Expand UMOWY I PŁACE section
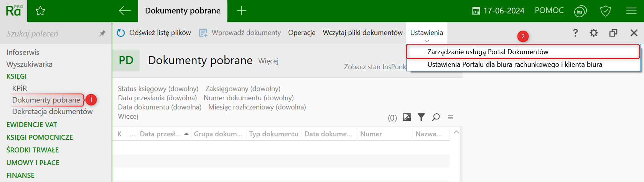644x182 pixels. click(33, 162)
